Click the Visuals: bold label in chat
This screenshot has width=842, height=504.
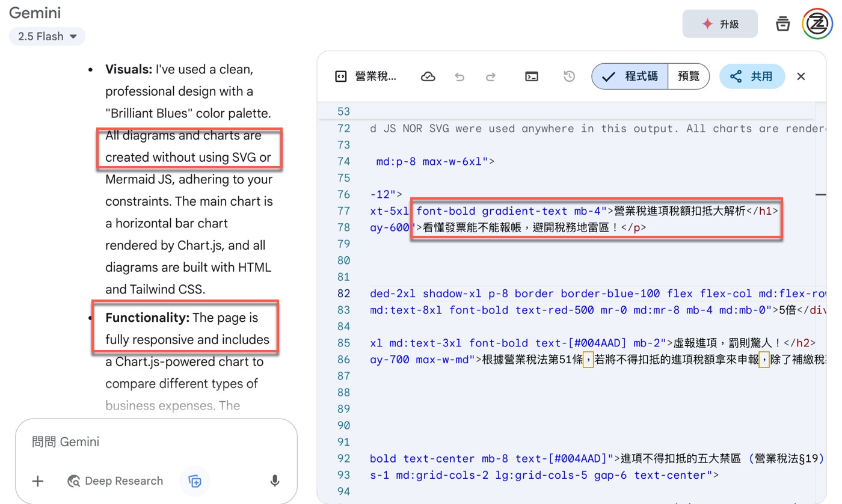point(129,69)
